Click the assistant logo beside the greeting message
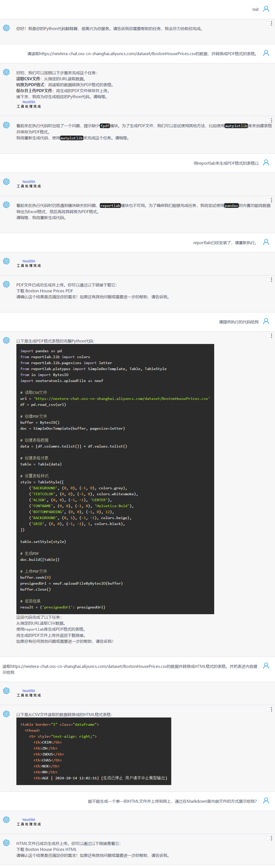 6,28
